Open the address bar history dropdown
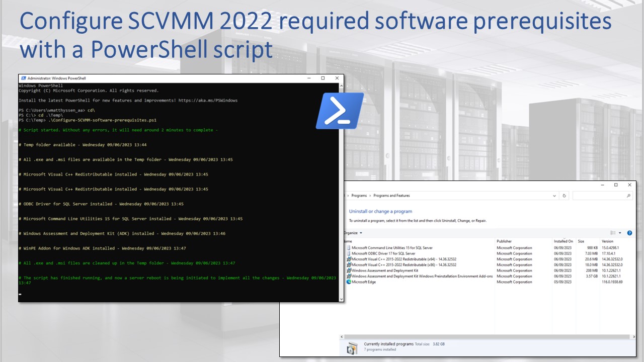This screenshot has height=362, width=644. pyautogui.click(x=554, y=196)
